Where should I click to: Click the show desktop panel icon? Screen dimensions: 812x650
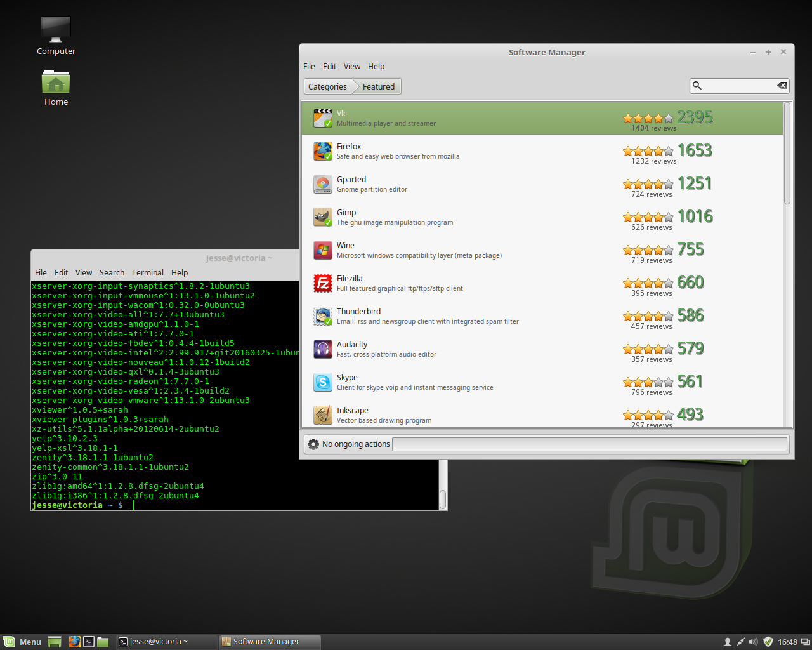[55, 642]
